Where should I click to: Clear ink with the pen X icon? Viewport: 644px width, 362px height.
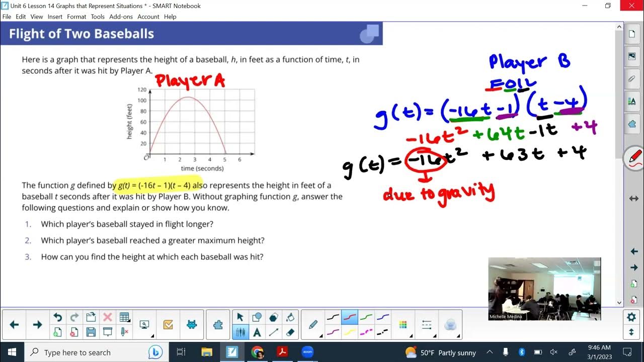coord(124,332)
